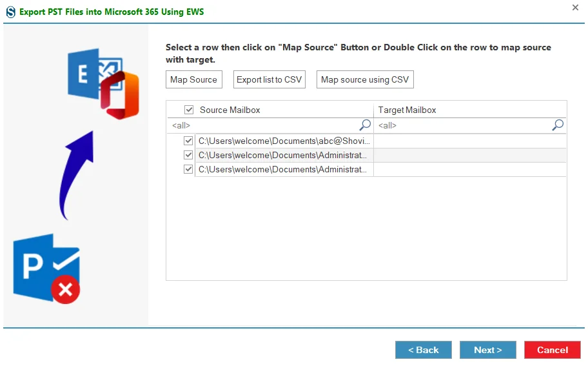Click the Source Mailbox search magnifier icon
The width and height of the screenshot is (588, 366).
(365, 125)
